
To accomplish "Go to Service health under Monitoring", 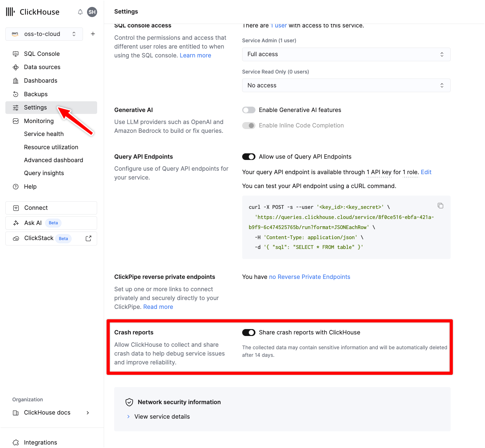I will tap(44, 134).
